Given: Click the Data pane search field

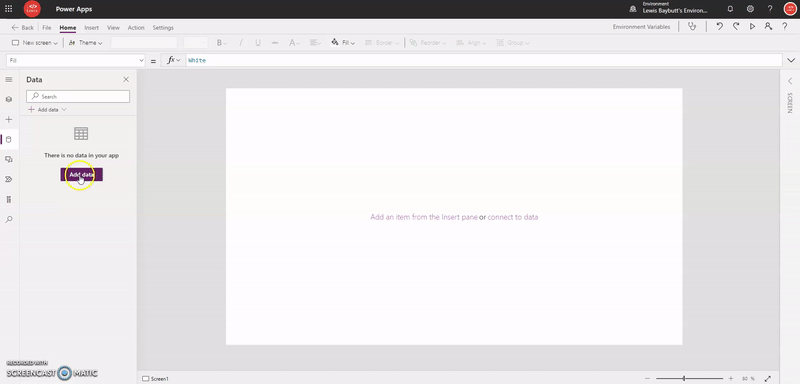Looking at the screenshot, I should coord(78,96).
